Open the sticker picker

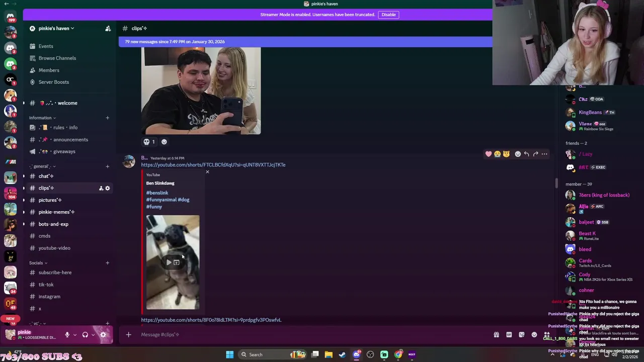pyautogui.click(x=522, y=335)
